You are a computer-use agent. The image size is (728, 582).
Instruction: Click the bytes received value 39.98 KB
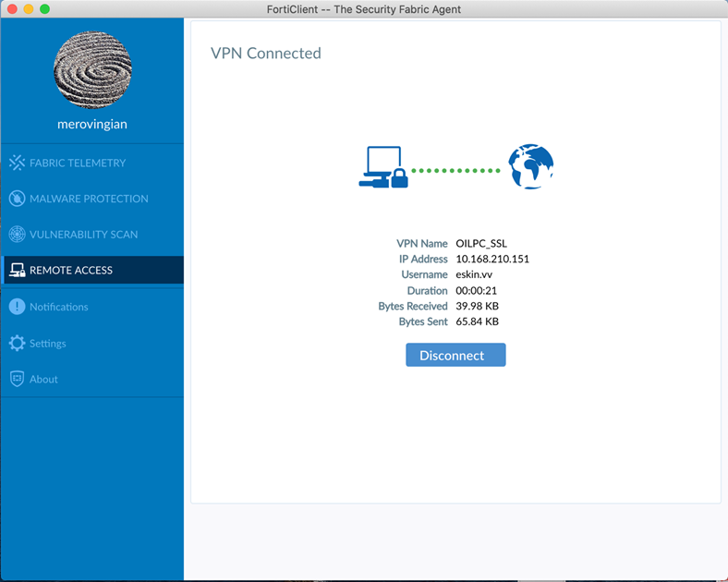[478, 306]
